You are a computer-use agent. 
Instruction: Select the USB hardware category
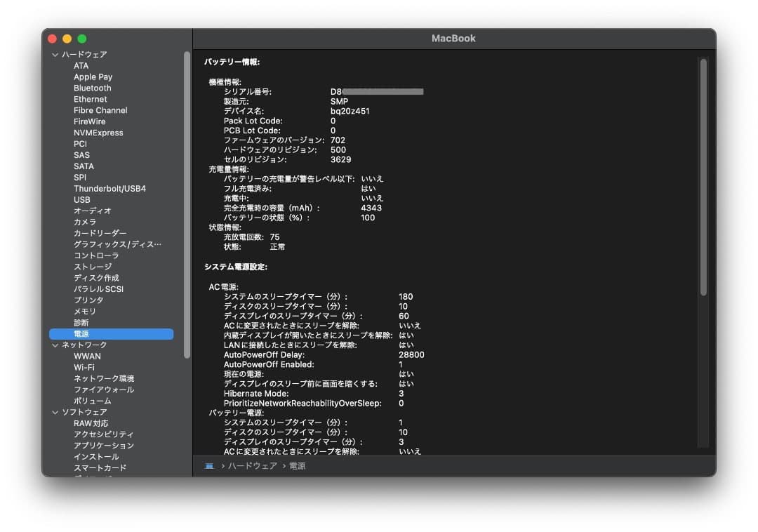pyautogui.click(x=81, y=199)
